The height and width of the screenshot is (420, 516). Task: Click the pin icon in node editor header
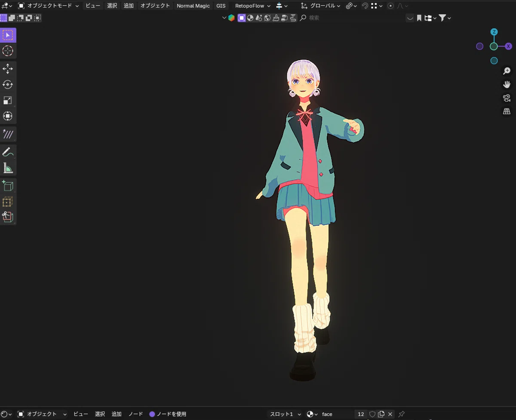click(401, 414)
